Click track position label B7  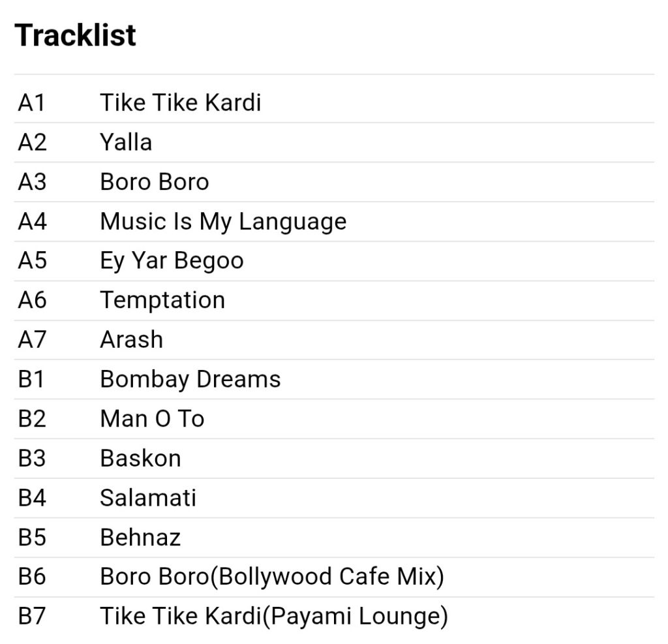(31, 617)
